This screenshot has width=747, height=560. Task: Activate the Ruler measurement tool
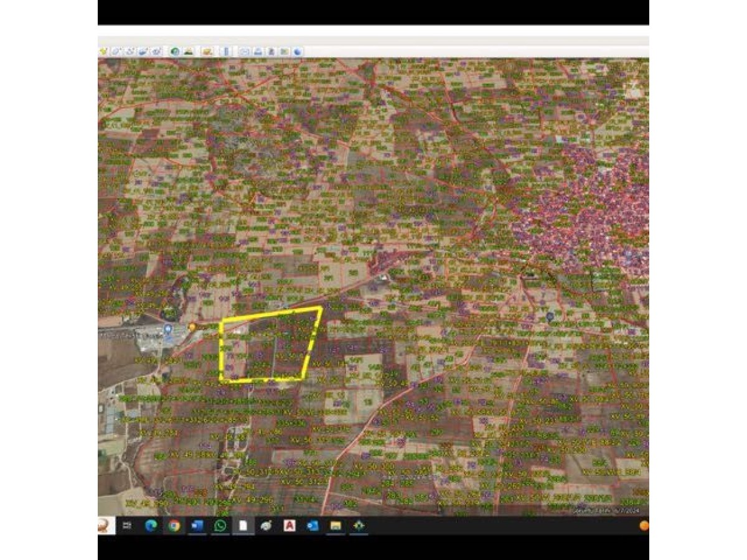coord(226,52)
